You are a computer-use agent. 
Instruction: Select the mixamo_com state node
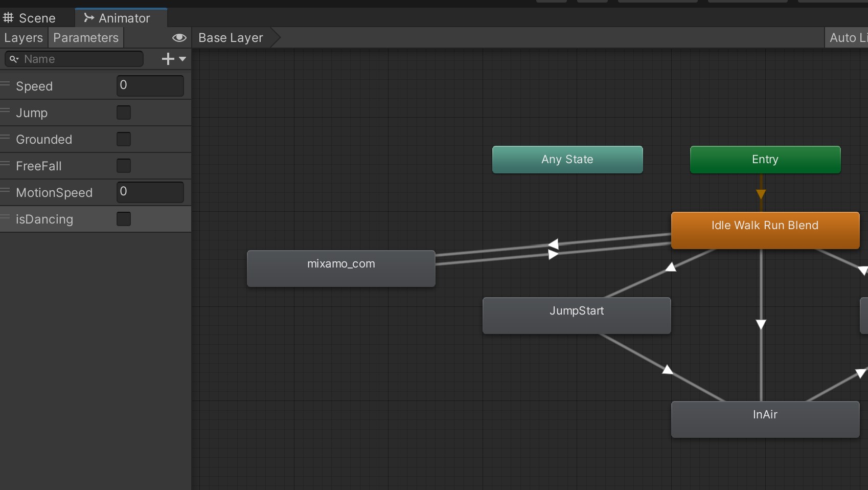click(341, 269)
